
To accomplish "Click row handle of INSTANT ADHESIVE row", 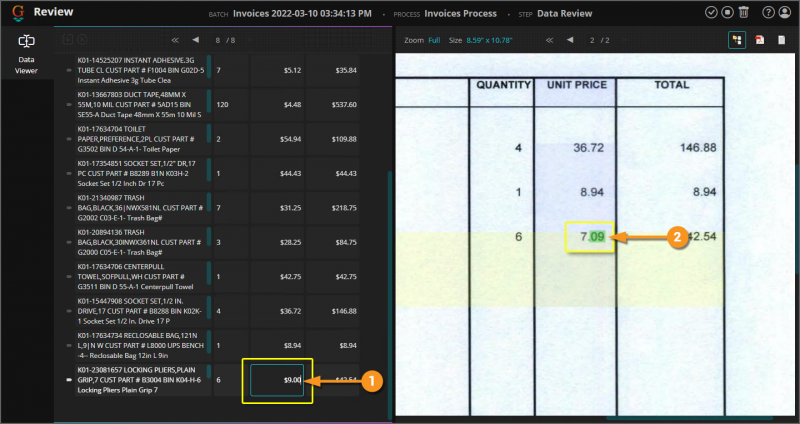I will [69, 70].
